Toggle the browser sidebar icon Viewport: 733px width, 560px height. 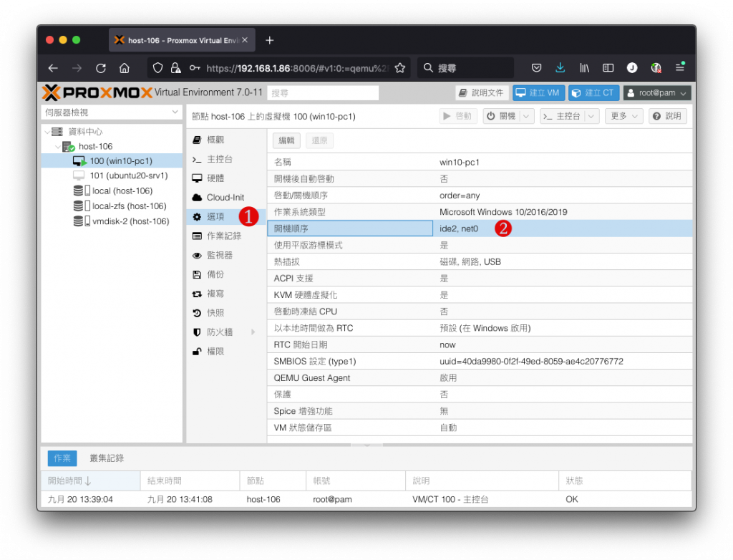coord(608,68)
